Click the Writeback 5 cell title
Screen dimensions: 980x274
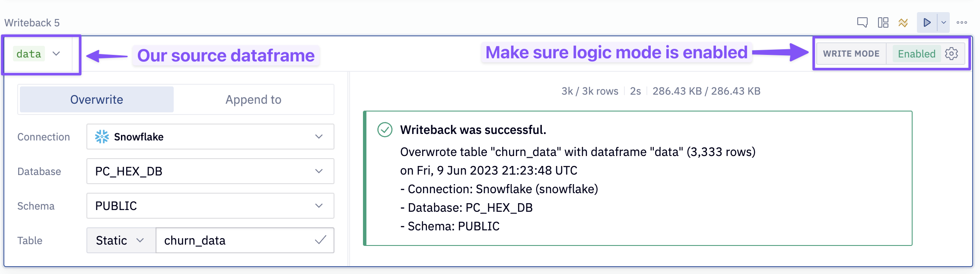[32, 22]
